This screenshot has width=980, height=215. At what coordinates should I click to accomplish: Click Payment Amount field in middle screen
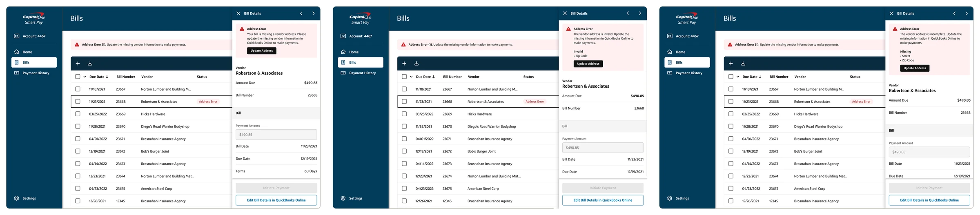(x=603, y=148)
